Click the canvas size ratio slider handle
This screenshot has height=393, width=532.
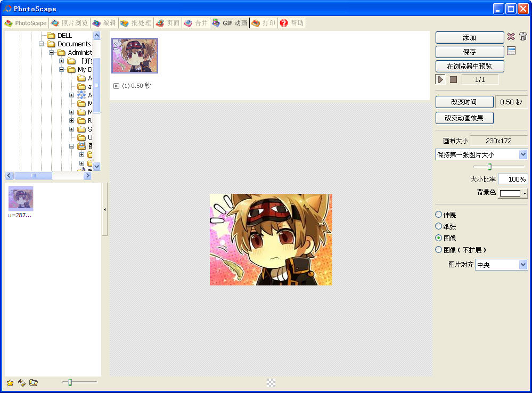(489, 167)
